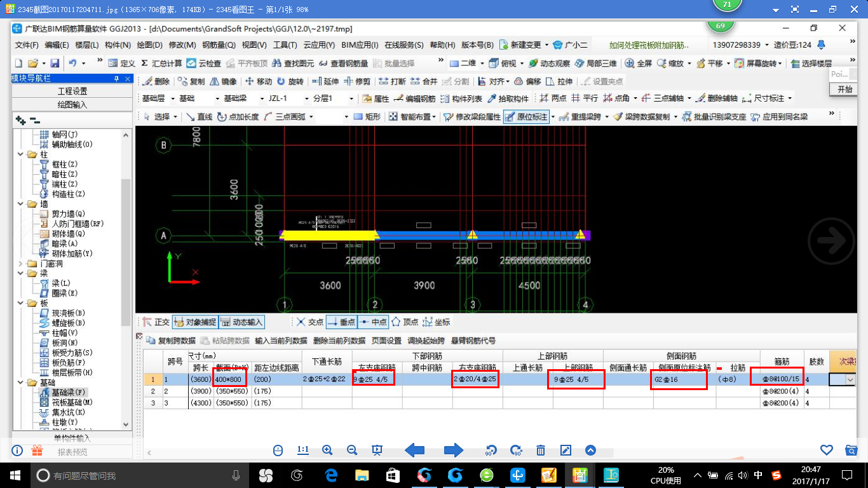Select 直线 line drawing tool
Image resolution: width=868 pixels, height=488 pixels.
[x=199, y=116]
